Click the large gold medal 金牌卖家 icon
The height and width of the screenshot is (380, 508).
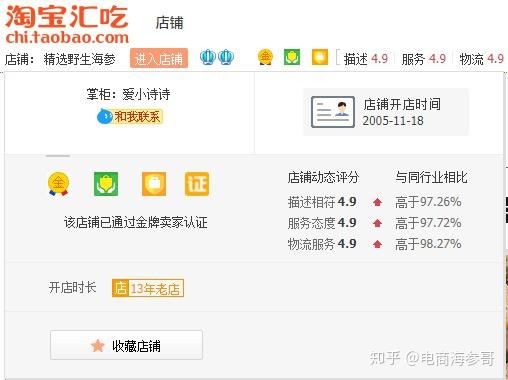[58, 184]
